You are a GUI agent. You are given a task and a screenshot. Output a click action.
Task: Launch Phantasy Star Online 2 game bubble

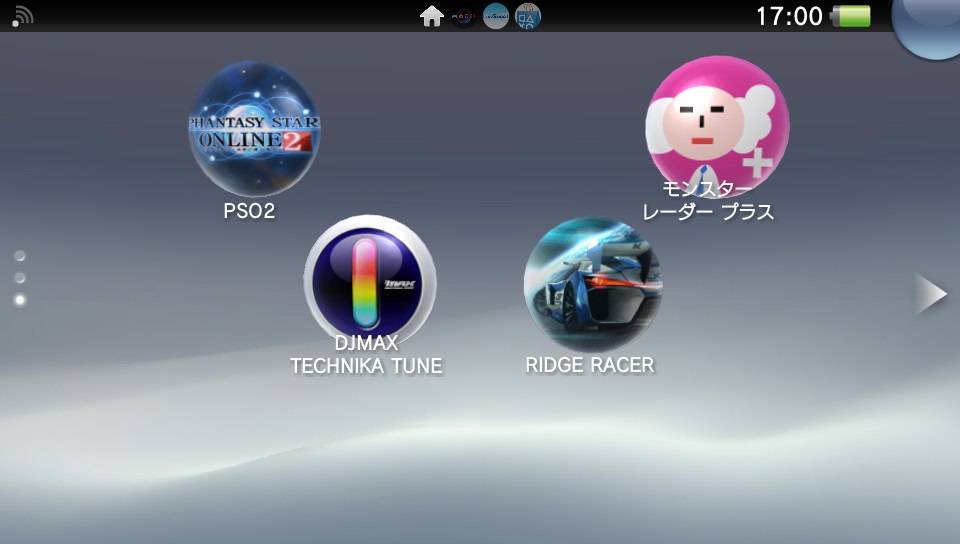(254, 129)
